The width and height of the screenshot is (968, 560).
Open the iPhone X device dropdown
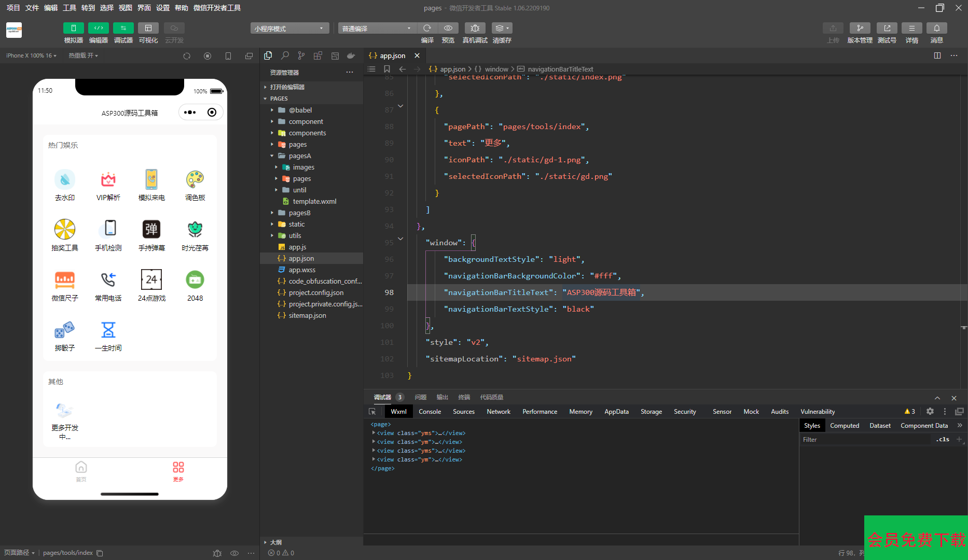coord(31,55)
